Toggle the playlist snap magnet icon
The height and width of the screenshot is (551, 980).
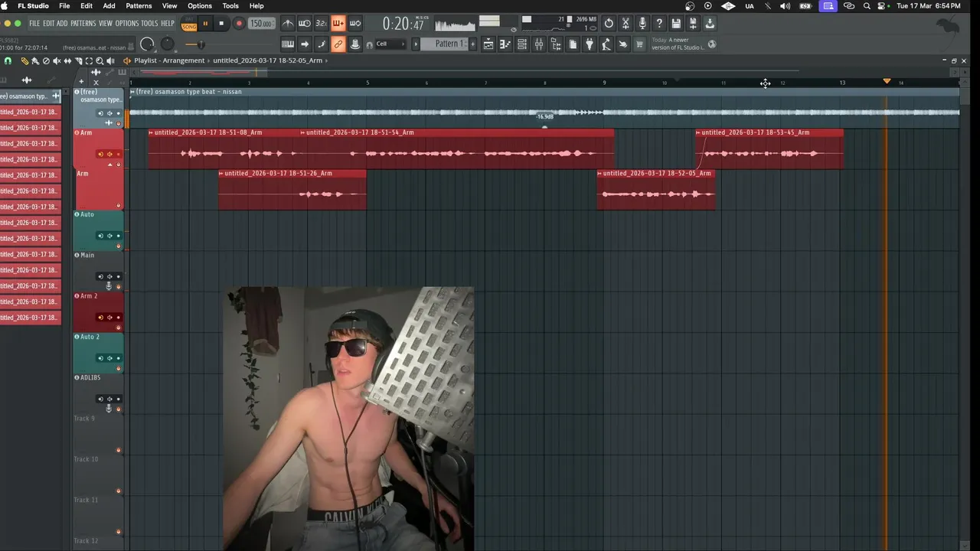coord(8,60)
